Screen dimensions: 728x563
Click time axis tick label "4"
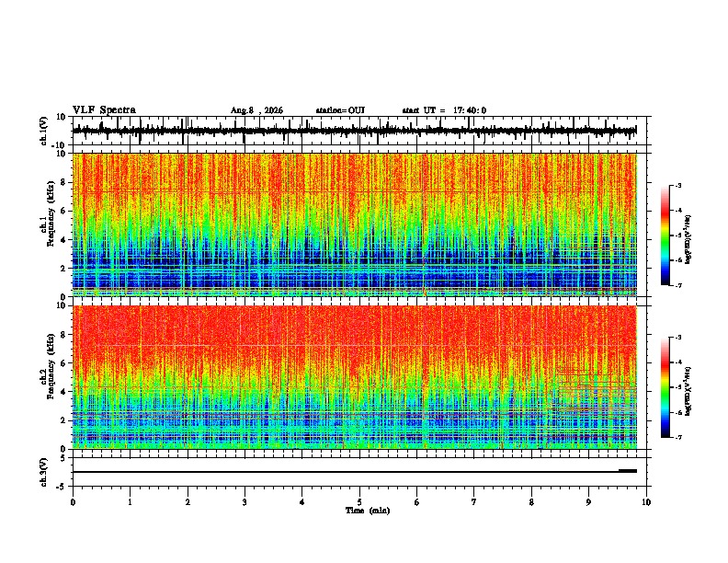302,502
